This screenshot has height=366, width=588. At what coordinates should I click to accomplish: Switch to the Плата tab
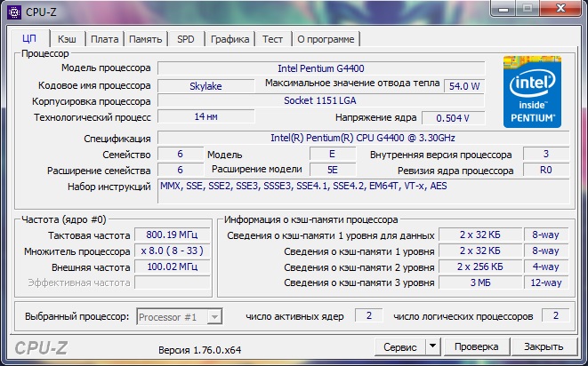point(104,39)
